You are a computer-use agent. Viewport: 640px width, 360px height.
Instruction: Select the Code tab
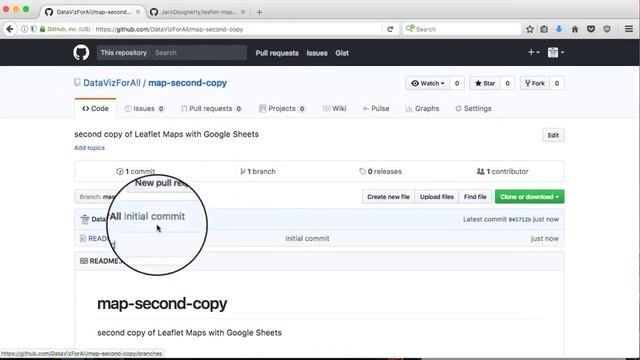[x=96, y=109]
